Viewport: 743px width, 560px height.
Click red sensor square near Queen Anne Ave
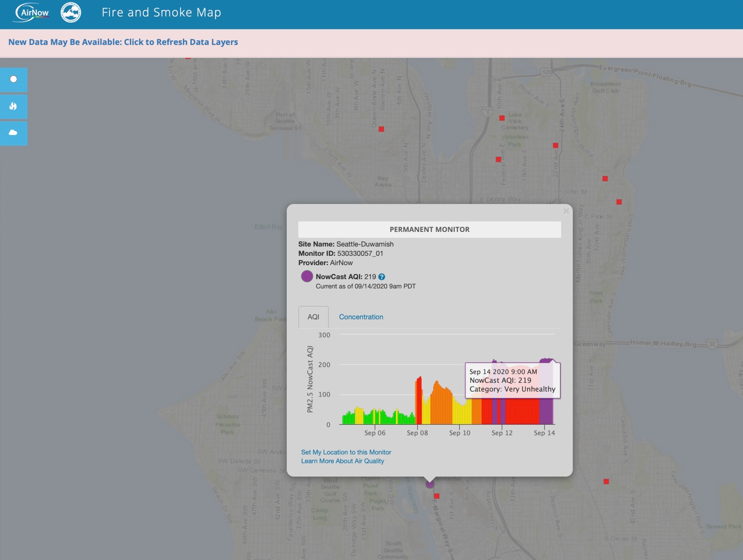[381, 129]
